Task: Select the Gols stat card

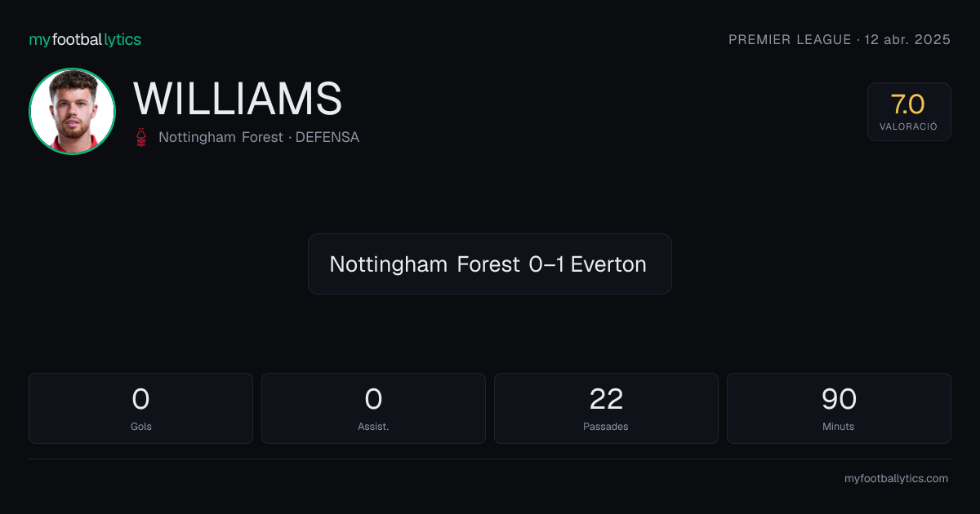Action: click(140, 409)
